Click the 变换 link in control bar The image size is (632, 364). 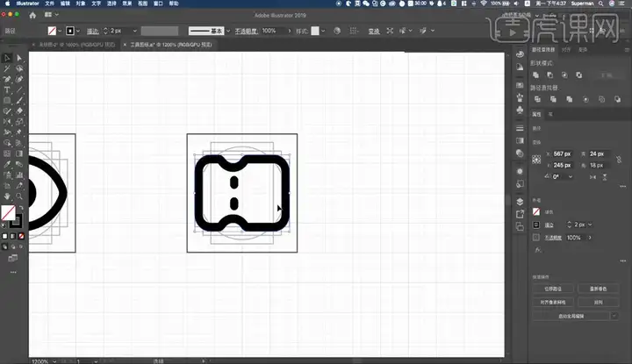(374, 31)
